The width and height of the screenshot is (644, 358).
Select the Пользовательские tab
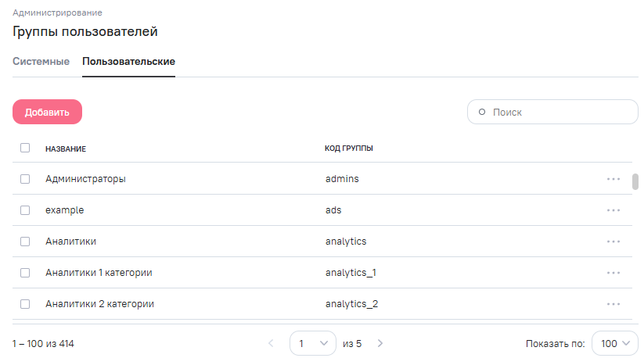coord(128,62)
